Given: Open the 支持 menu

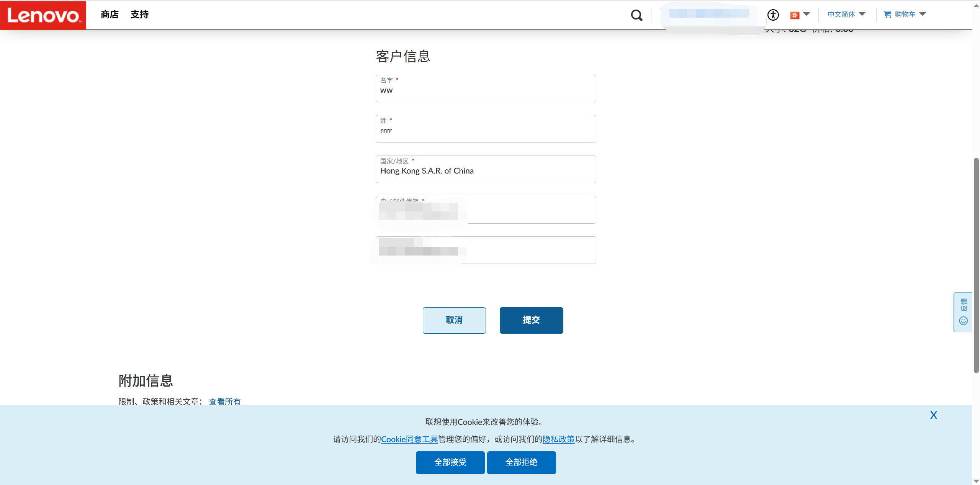Looking at the screenshot, I should (x=139, y=15).
